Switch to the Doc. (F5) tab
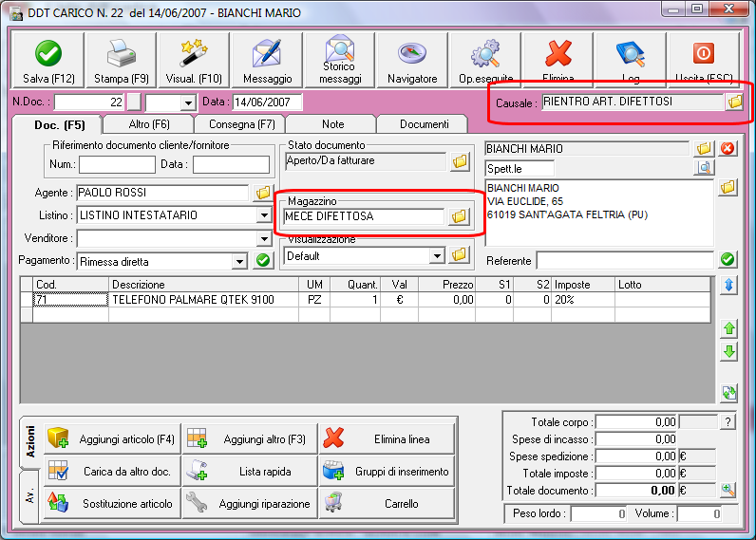Screen dimensions: 756x540 coord(59,125)
